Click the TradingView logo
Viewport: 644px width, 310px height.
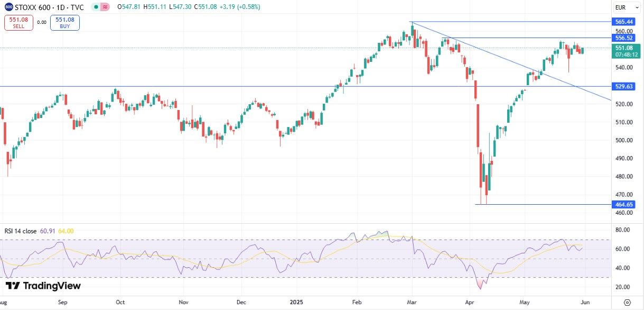[43, 286]
